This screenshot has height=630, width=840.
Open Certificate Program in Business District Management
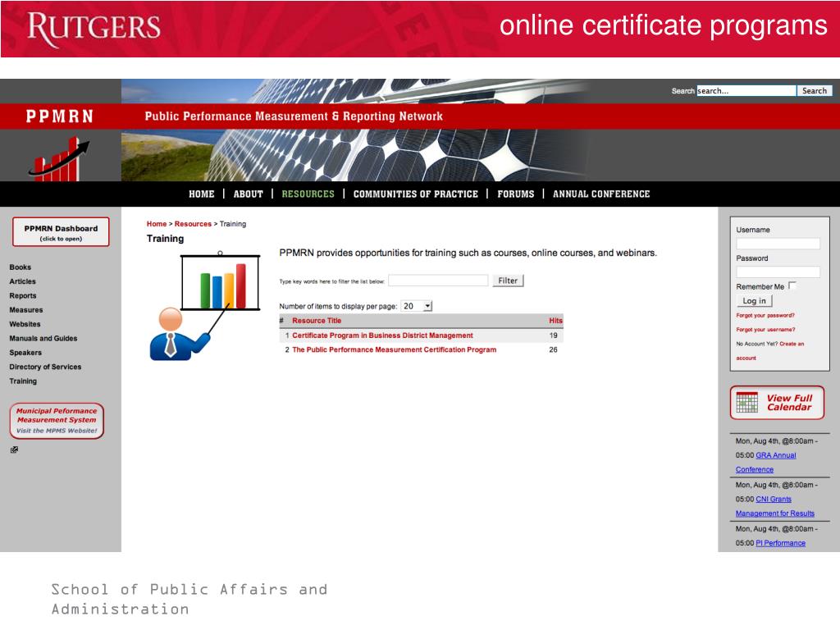point(382,336)
